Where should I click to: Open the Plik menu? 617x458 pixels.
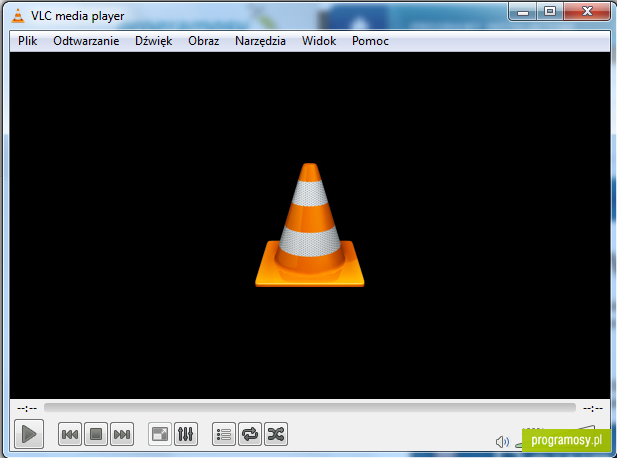coord(28,41)
